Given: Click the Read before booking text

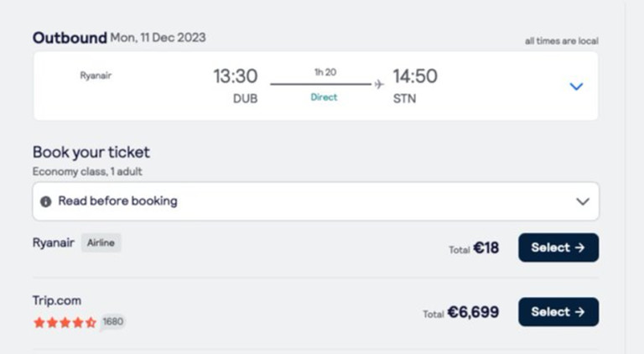Looking at the screenshot, I should pos(117,201).
